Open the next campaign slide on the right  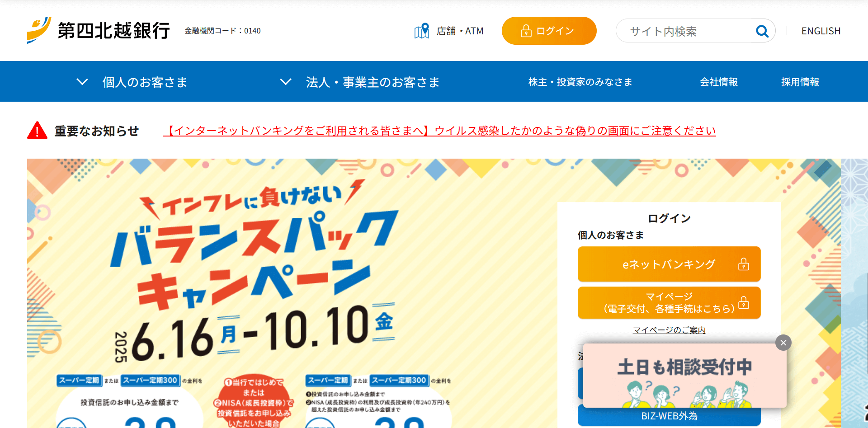click(854, 293)
